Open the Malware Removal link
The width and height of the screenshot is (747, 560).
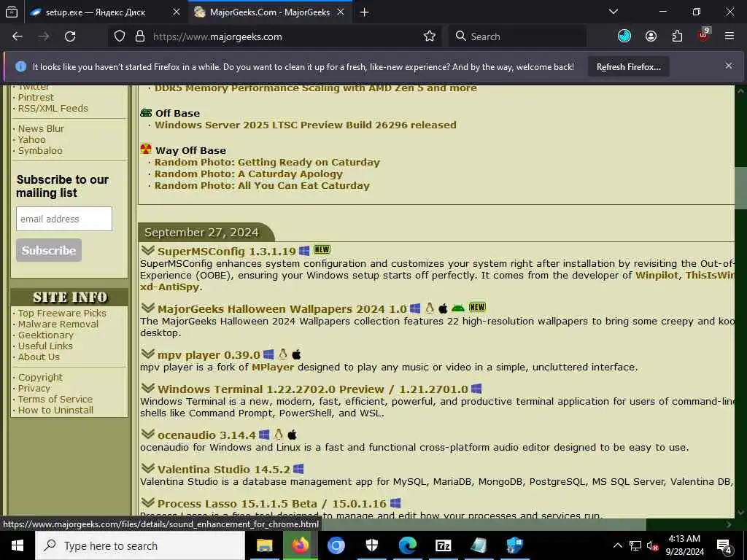pyautogui.click(x=58, y=324)
